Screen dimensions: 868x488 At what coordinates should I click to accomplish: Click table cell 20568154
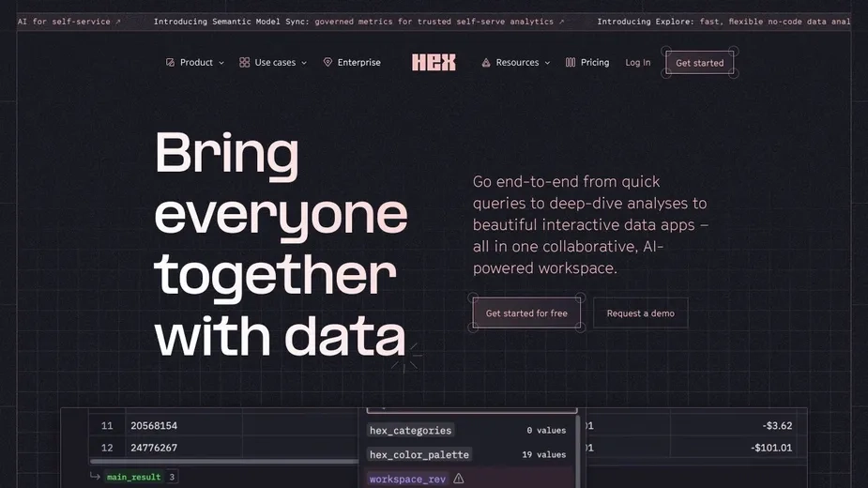click(154, 425)
